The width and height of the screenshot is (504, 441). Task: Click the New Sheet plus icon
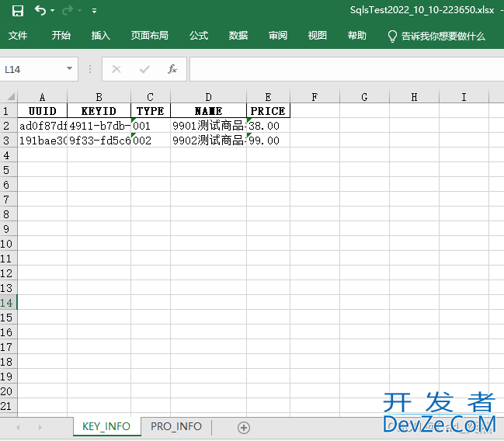tap(244, 428)
